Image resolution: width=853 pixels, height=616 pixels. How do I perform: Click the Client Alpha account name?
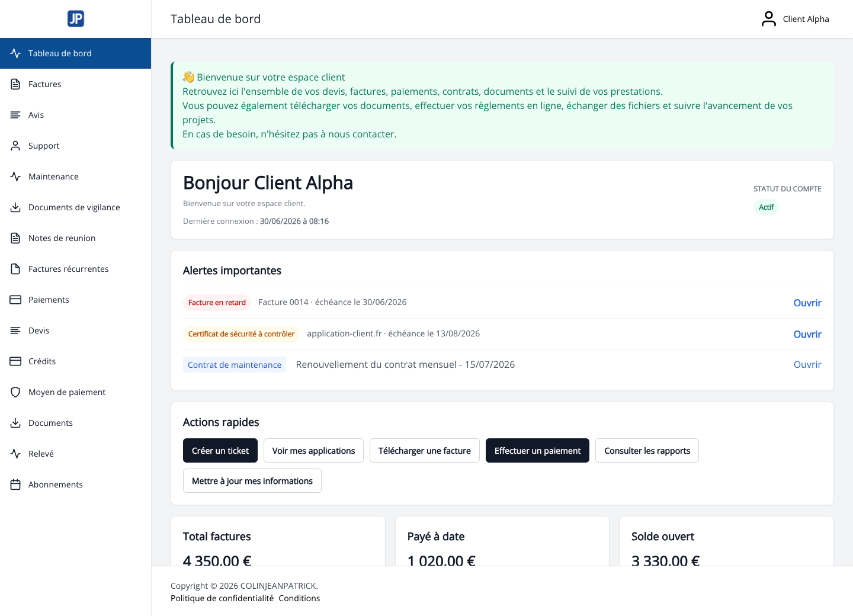click(x=806, y=19)
